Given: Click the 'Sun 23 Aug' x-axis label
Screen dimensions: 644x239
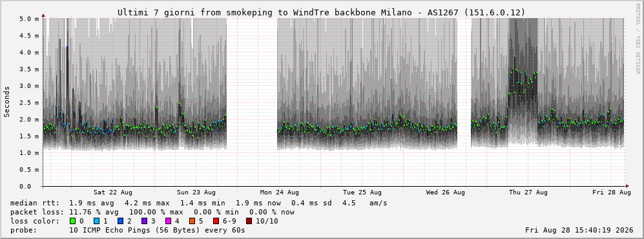Looking at the screenshot, I should (x=196, y=192).
